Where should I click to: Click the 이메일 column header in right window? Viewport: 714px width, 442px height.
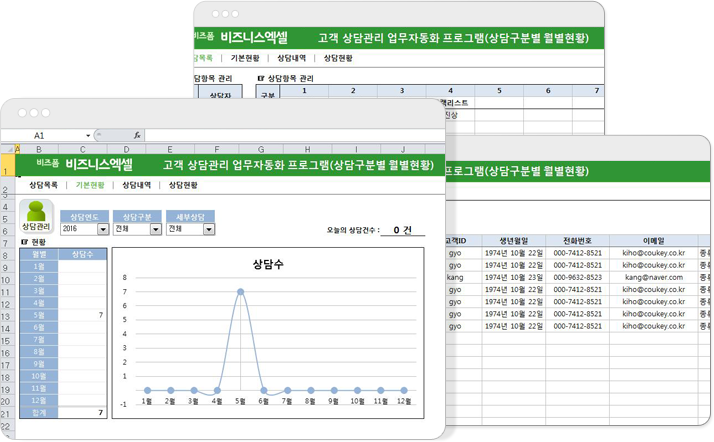click(653, 240)
